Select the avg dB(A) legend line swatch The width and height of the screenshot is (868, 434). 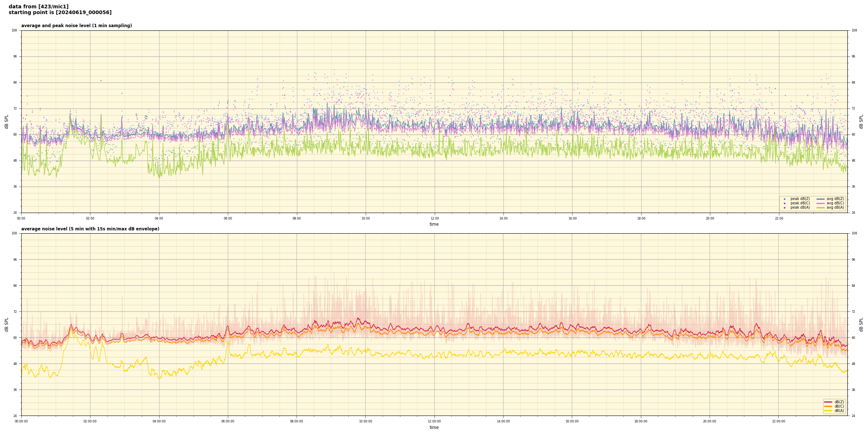pos(821,208)
